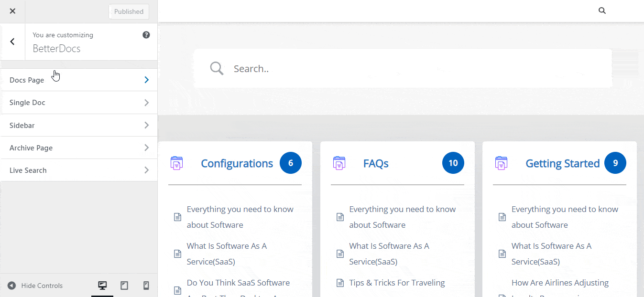Collapse the customizer using Hide Controls

click(35, 285)
